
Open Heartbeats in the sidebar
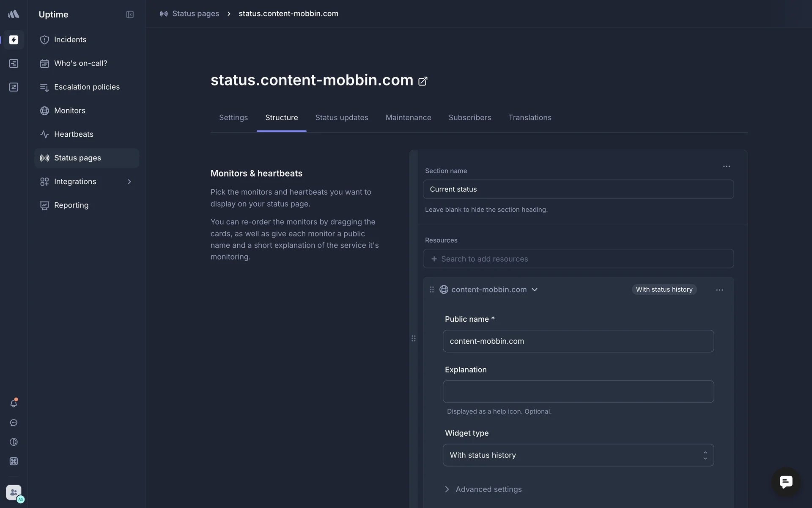[x=74, y=134]
